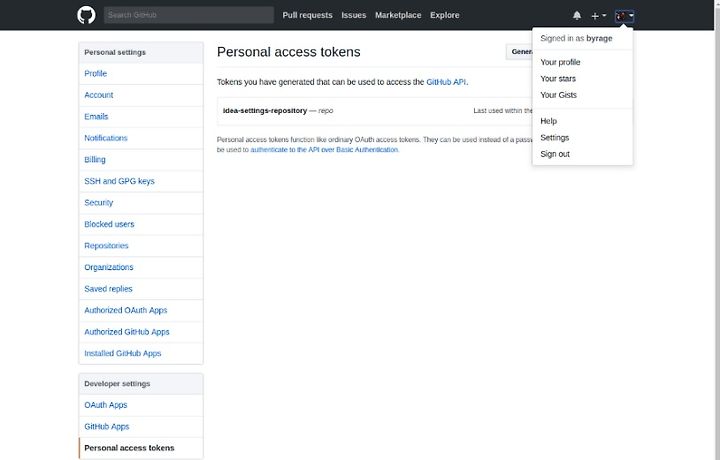The image size is (720, 460).
Task: Open GitHub Apps under Developer settings
Action: [x=141, y=426]
